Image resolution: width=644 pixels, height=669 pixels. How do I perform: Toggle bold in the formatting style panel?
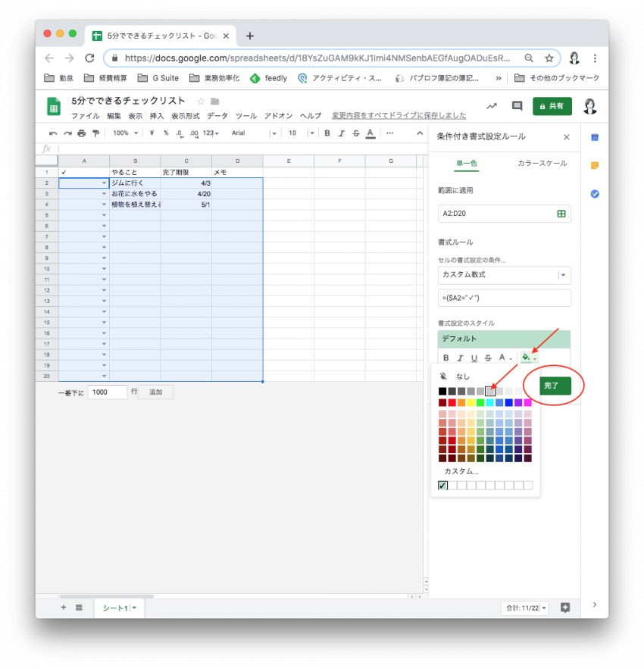click(446, 358)
